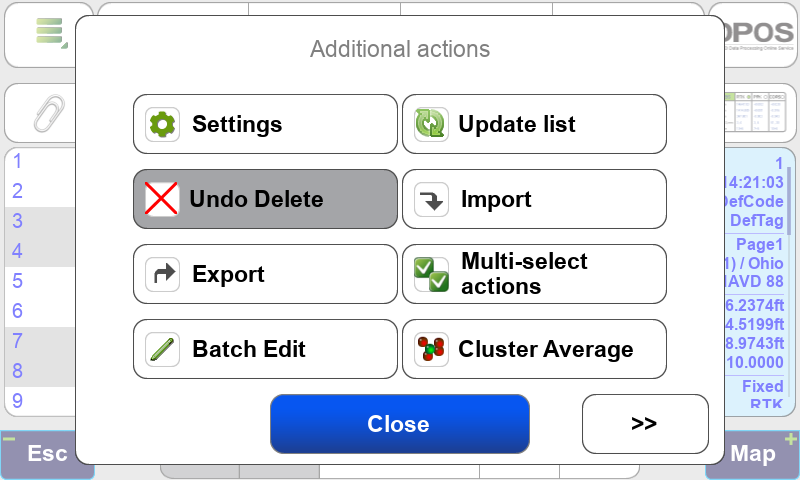Show next page of additional actions
The image size is (800, 480).
[x=644, y=423]
